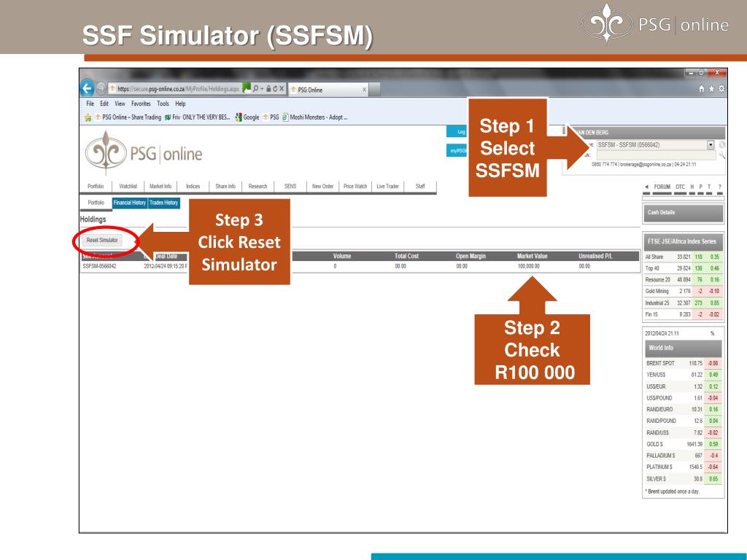Image resolution: width=747 pixels, height=560 pixels.
Task: Go to Live Trader in main navigation
Action: tap(388, 186)
